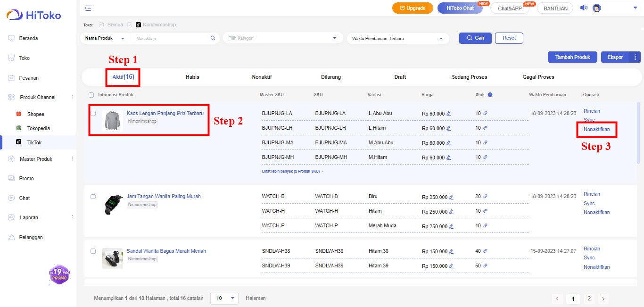Open more options next to Ekspor
This screenshot has height=307, width=644.
pos(635,57)
